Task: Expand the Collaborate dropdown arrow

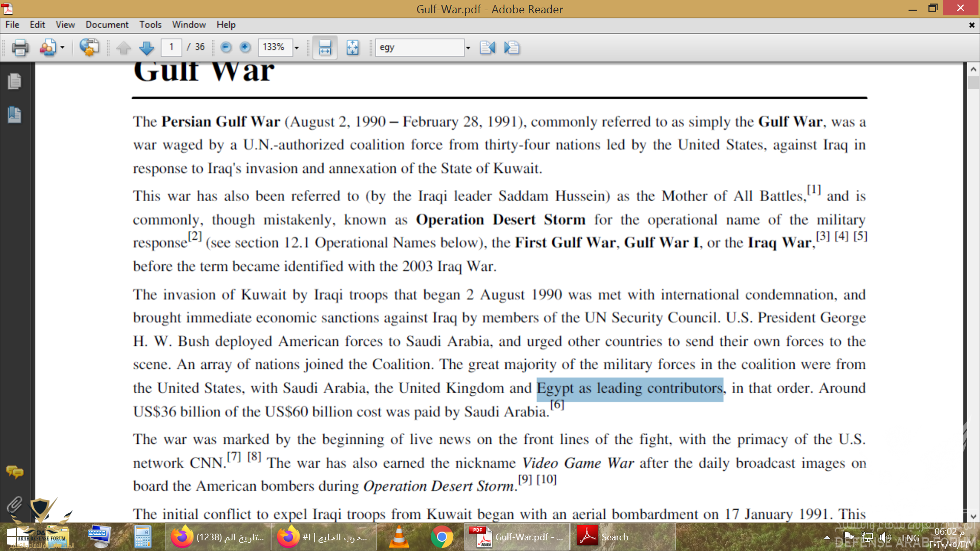Action: point(62,47)
